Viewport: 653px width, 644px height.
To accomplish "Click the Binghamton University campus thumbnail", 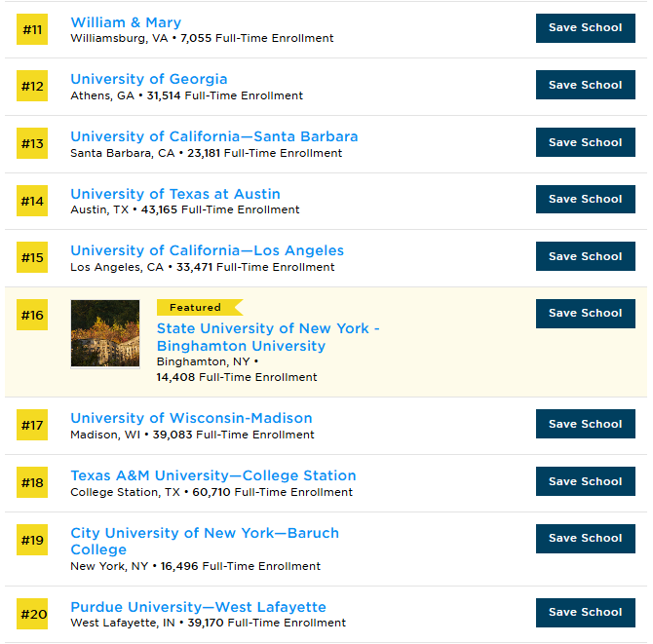I will 105,333.
